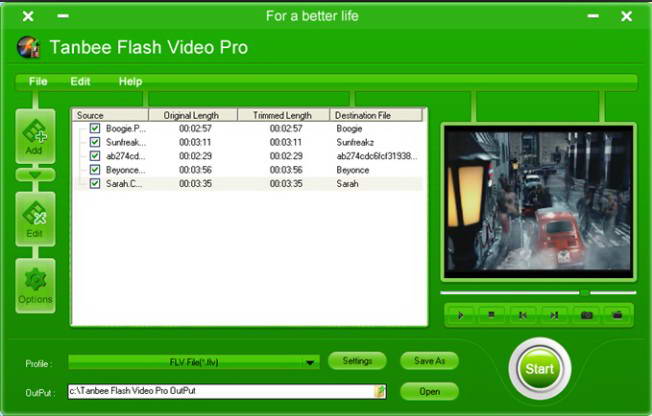Jump to the previous frame in the preview
This screenshot has width=652, height=416.
(x=523, y=315)
